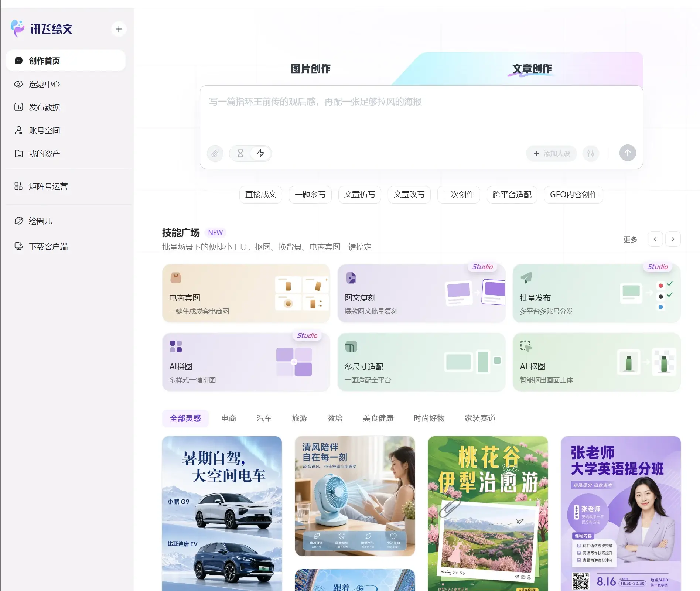Select the hourglass mode toggle

pos(240,153)
